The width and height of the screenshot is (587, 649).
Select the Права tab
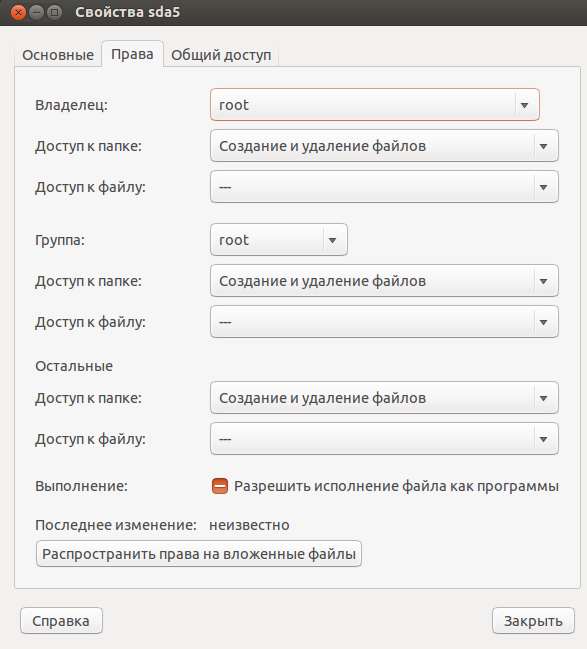(x=132, y=54)
